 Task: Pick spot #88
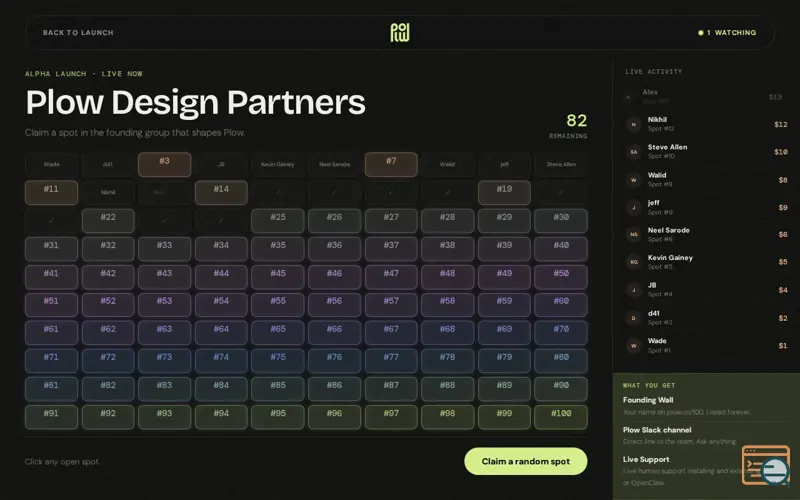[447, 389]
